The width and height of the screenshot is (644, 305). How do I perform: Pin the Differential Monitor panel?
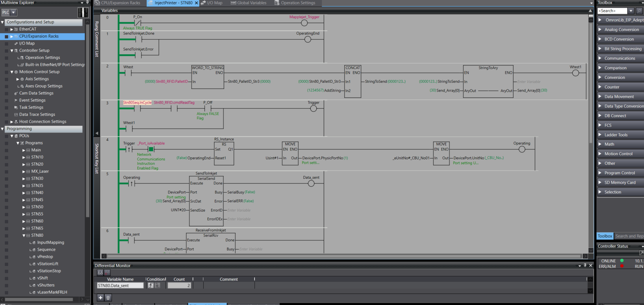point(585,265)
